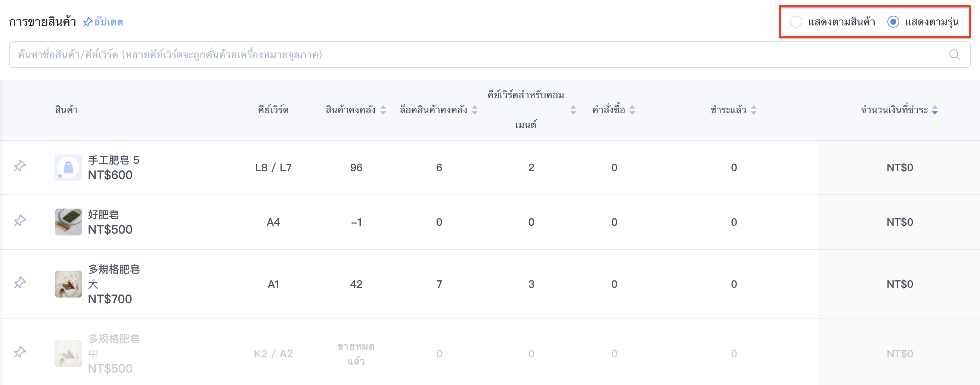Pin the 好肥皂 product row

[x=20, y=221]
